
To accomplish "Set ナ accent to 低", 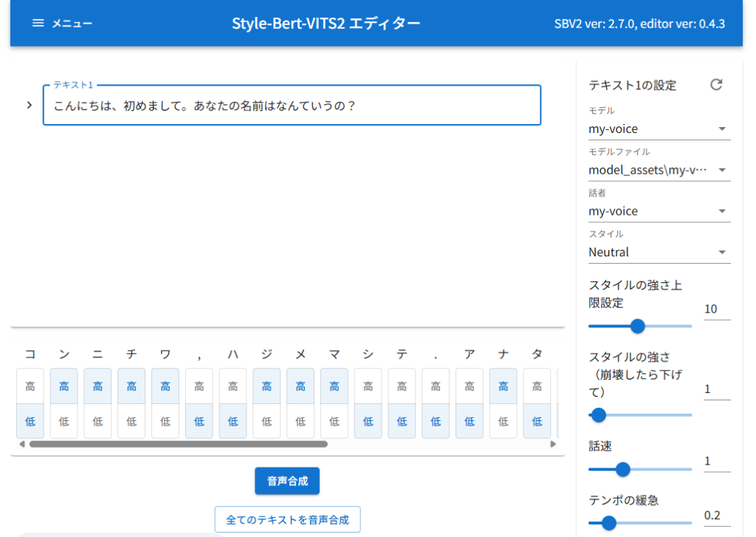I will 503,421.
